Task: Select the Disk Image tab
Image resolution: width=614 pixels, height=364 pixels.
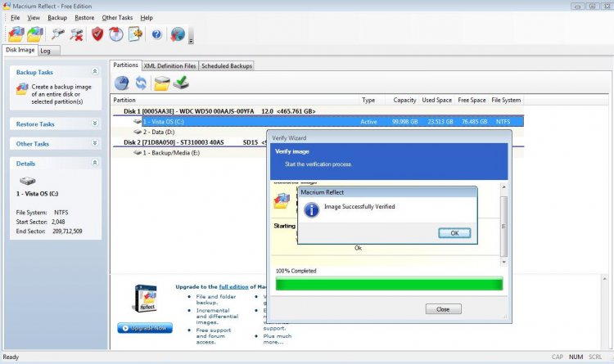Action: [x=20, y=50]
